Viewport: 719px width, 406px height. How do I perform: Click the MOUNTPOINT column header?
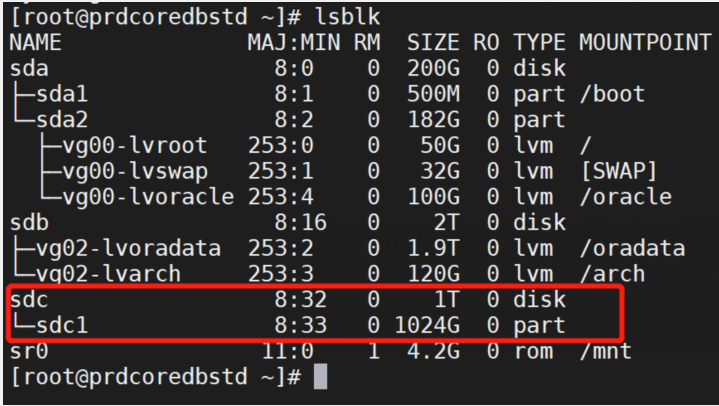[x=637, y=44]
